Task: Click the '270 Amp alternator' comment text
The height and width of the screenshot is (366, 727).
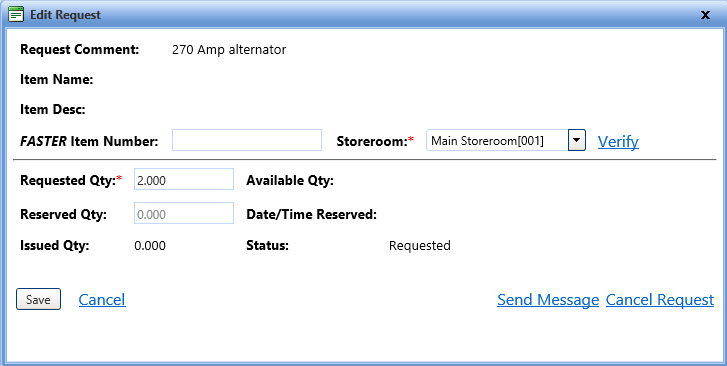Action: pyautogui.click(x=229, y=50)
